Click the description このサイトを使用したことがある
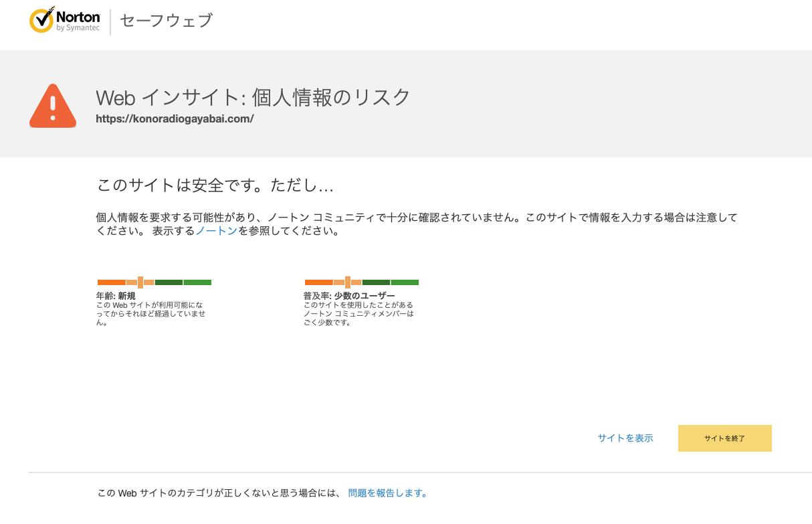Image resolution: width=812 pixels, height=524 pixels. coord(359,314)
